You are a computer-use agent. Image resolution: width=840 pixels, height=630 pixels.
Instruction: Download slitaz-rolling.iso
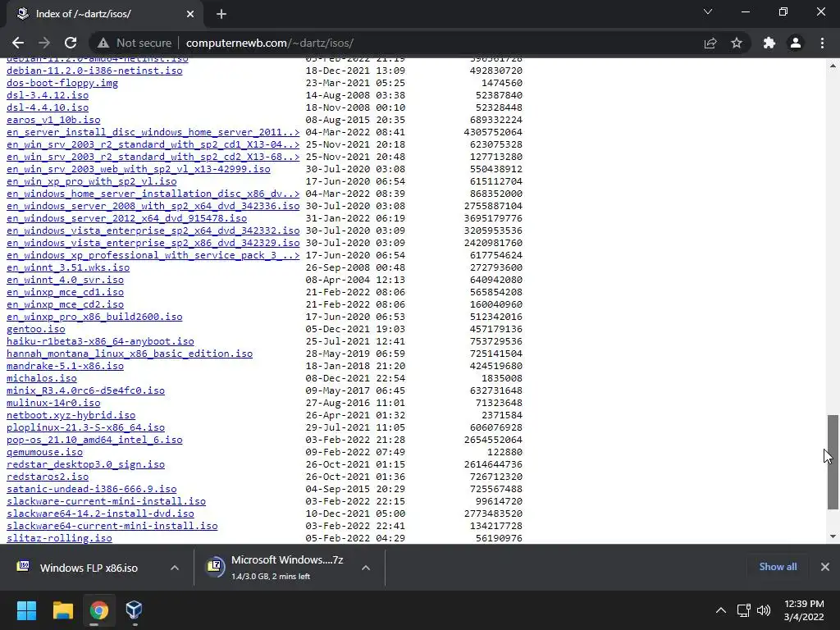(59, 539)
